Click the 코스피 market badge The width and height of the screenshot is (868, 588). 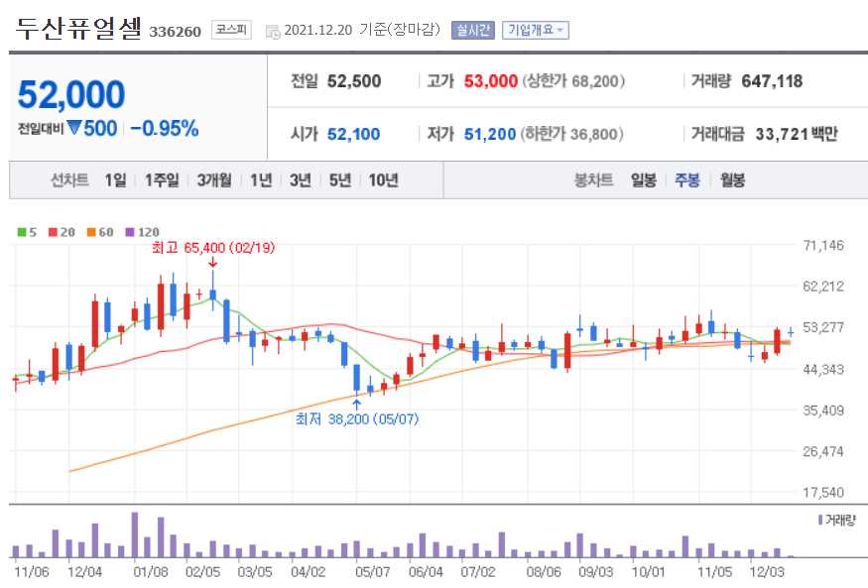click(x=231, y=30)
